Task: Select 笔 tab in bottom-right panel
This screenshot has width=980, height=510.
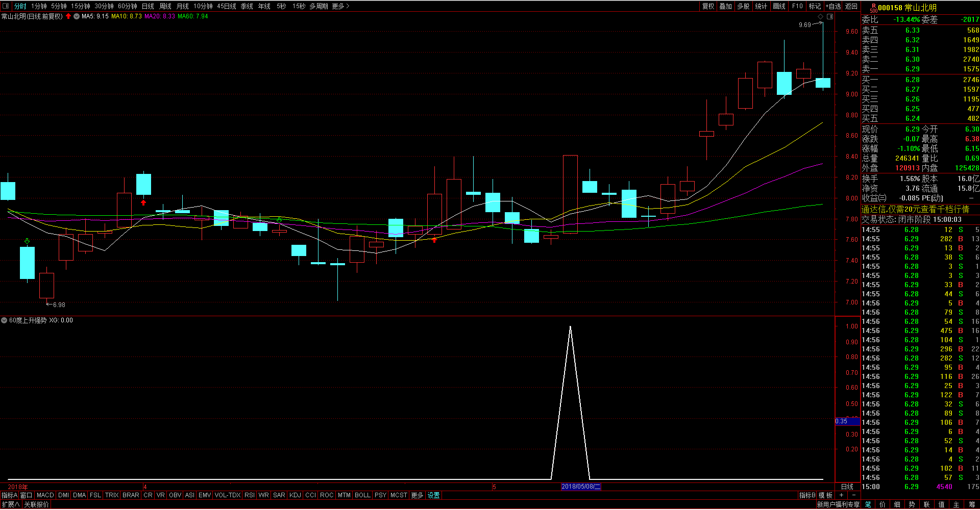Action: click(868, 504)
